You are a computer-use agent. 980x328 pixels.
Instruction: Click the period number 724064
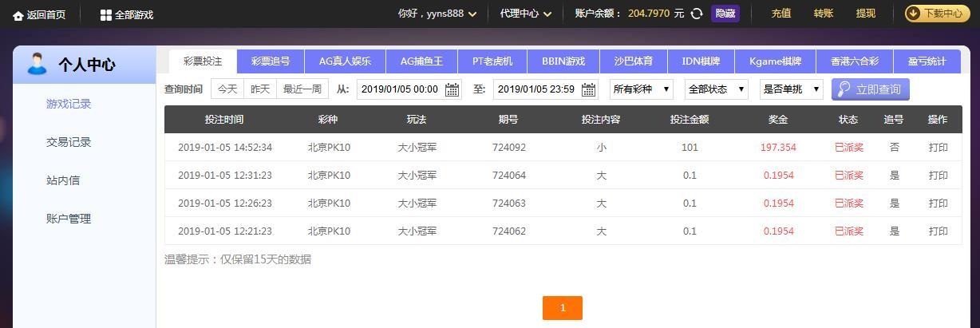tap(509, 176)
